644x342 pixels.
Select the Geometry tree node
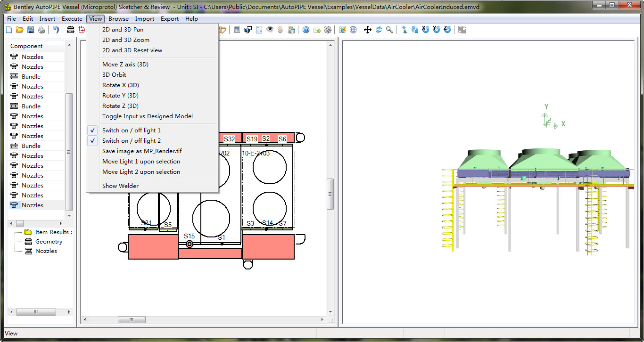point(44,242)
